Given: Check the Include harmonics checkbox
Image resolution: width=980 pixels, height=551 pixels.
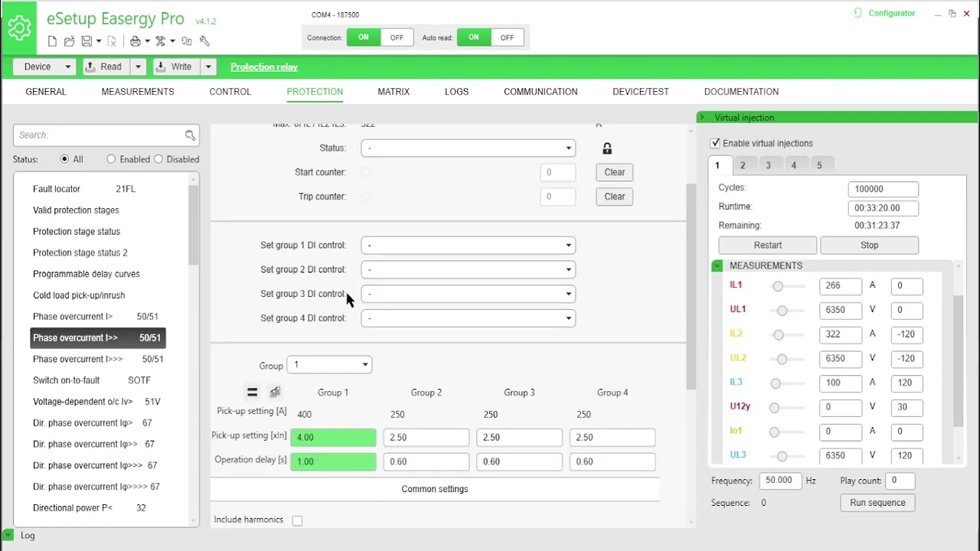Looking at the screenshot, I should tap(297, 520).
